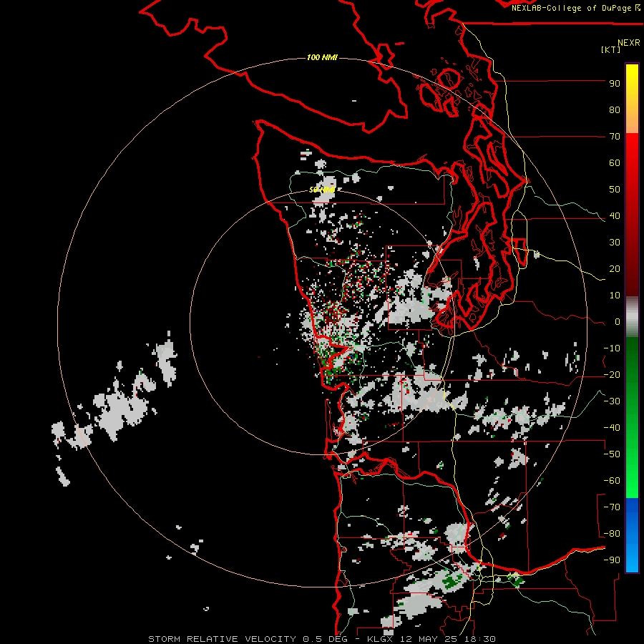Select the positive 10 value on velocity scale
The height and width of the screenshot is (644, 644).
[x=615, y=296]
